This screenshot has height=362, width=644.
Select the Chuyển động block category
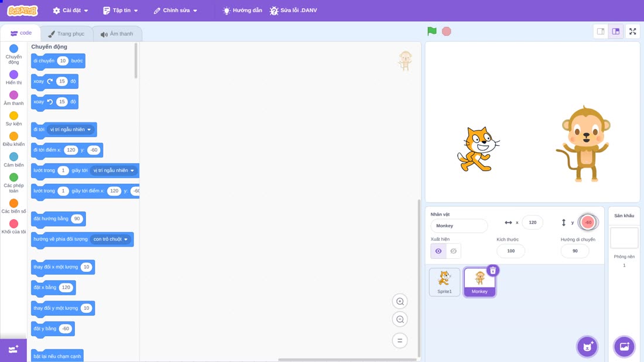point(13,54)
